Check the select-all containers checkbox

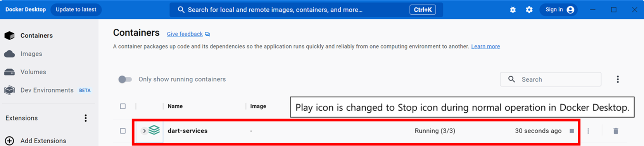click(123, 106)
